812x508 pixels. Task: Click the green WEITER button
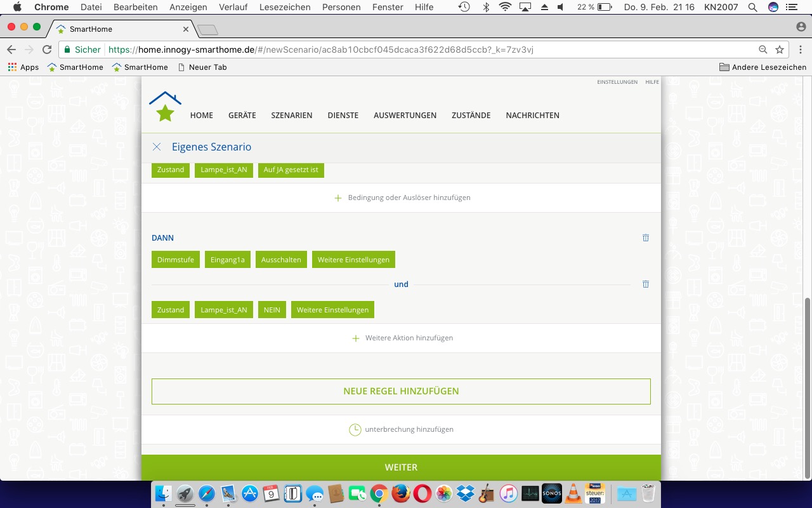point(401,467)
